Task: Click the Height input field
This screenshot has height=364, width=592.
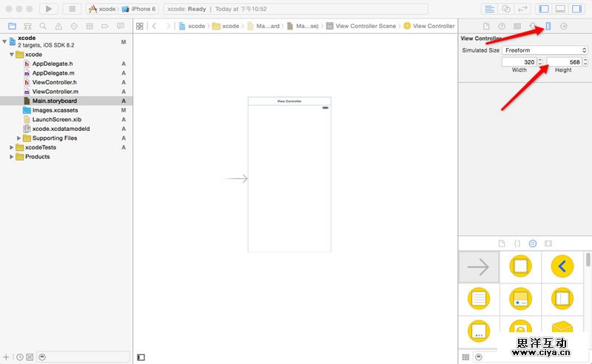Action: click(x=564, y=62)
